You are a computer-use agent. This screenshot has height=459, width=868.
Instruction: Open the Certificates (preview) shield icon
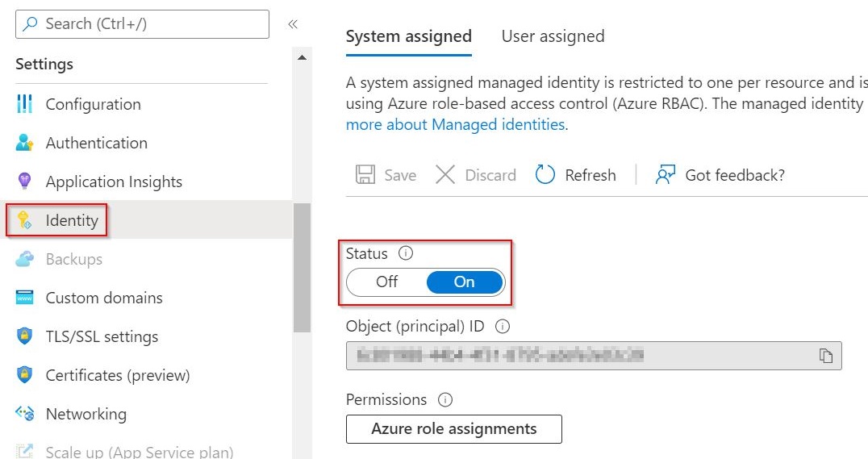24,375
